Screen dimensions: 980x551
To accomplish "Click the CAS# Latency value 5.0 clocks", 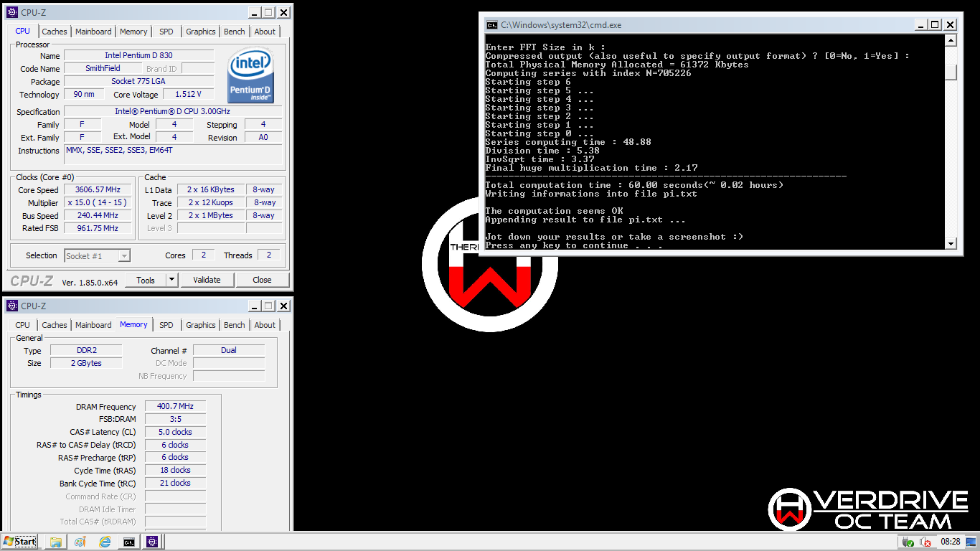I will (175, 432).
